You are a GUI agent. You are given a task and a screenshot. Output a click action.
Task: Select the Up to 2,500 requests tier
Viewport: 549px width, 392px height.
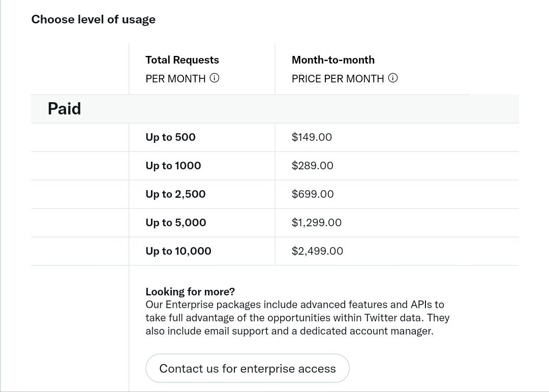click(x=175, y=194)
